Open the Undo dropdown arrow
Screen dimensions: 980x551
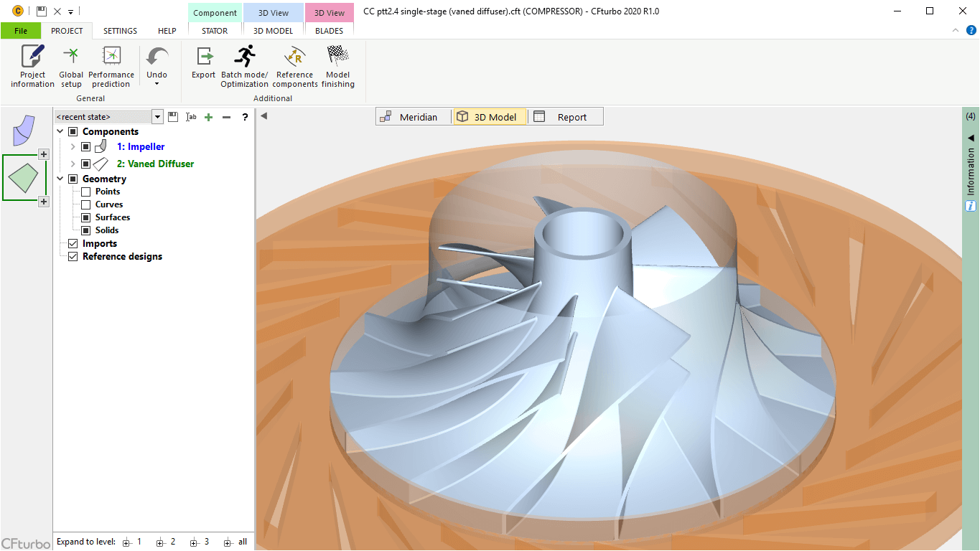[x=157, y=84]
